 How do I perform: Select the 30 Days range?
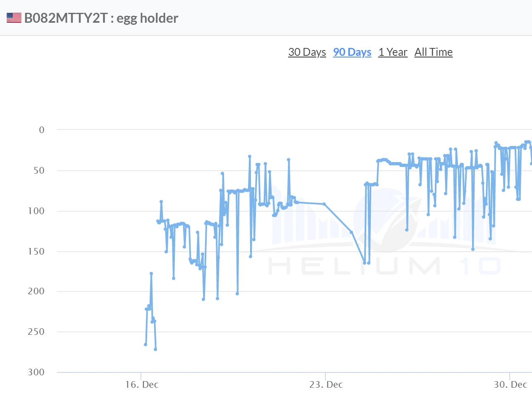coord(307,52)
